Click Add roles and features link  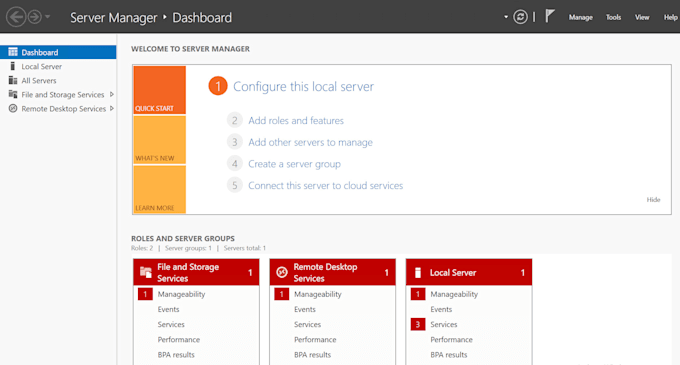(x=296, y=121)
